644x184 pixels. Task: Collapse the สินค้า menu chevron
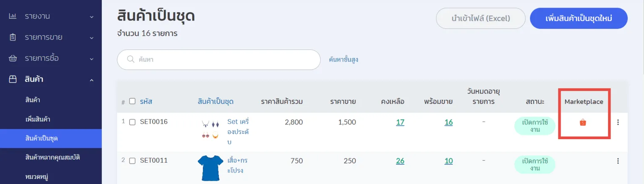tap(91, 80)
